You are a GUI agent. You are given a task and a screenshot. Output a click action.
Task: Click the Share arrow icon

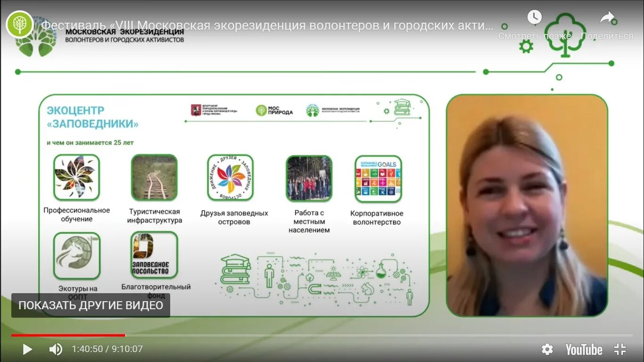click(607, 18)
